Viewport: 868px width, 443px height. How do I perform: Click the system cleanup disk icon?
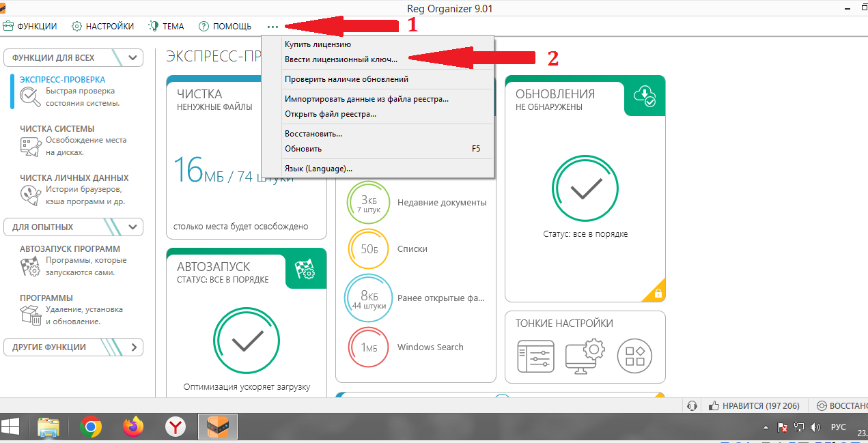[x=31, y=146]
